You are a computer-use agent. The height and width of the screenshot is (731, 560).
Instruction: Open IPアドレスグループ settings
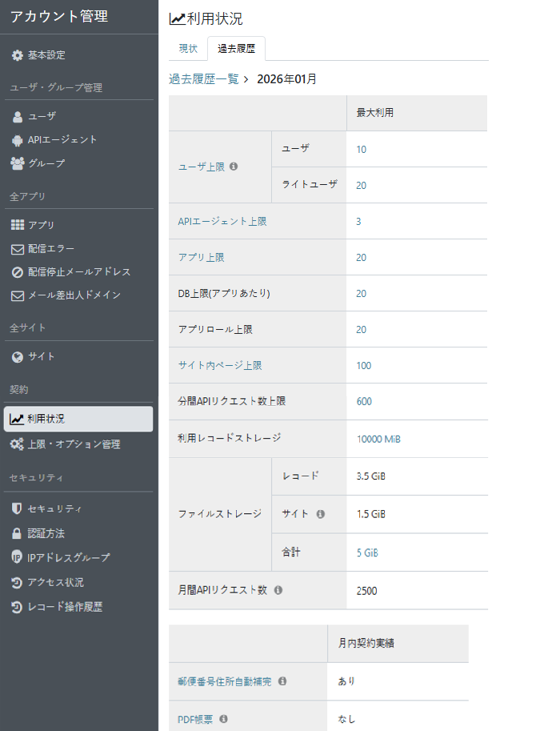point(69,557)
